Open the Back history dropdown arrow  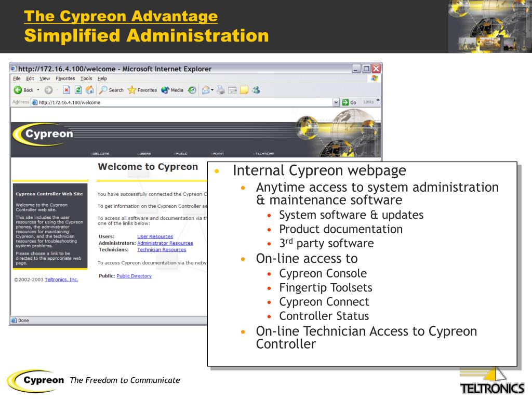[38, 90]
